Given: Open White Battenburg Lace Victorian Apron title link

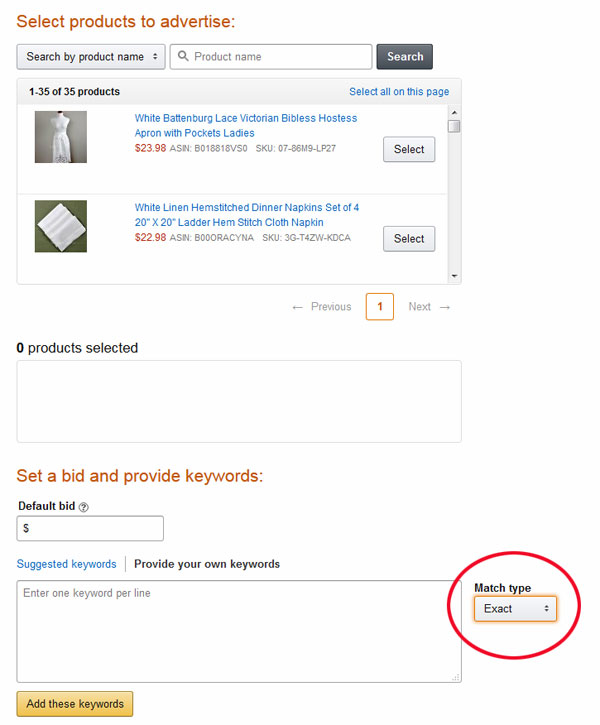Looking at the screenshot, I should (x=246, y=125).
